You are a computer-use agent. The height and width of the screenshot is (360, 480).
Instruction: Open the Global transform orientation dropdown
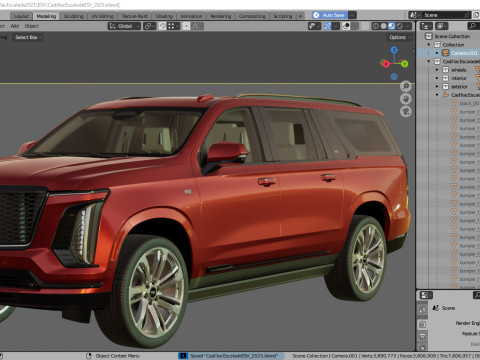click(x=124, y=26)
